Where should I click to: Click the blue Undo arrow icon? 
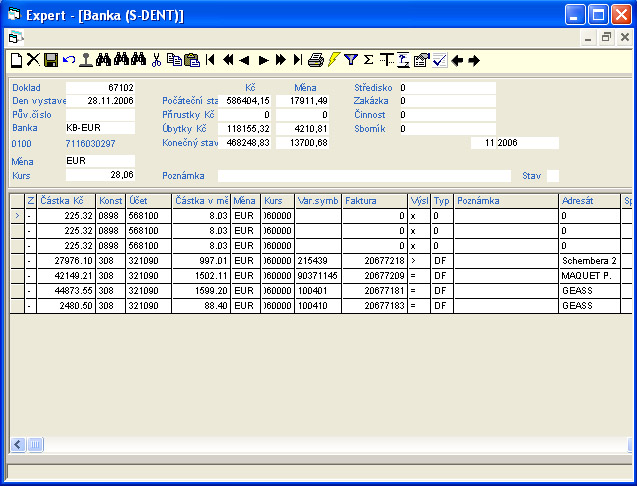pyautogui.click(x=68, y=60)
